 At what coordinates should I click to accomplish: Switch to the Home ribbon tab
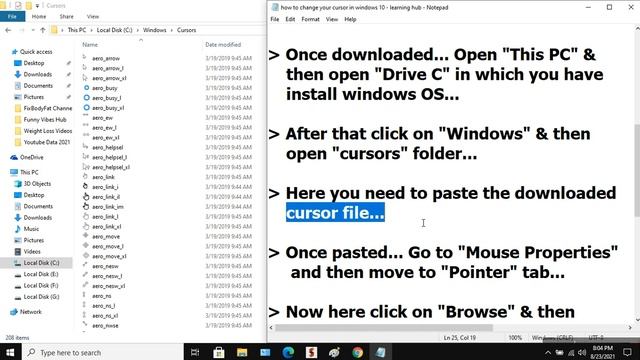pos(39,16)
